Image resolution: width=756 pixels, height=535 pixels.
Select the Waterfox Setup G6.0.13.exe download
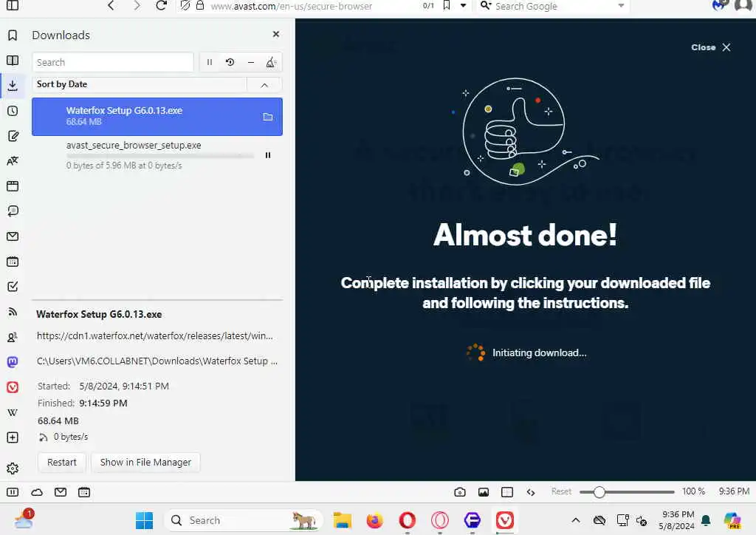click(x=157, y=116)
